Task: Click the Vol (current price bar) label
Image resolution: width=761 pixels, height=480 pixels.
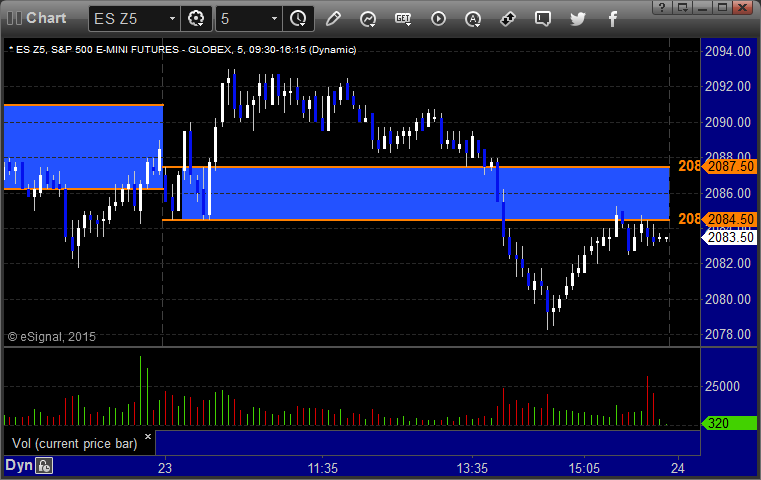Action: 75,444
